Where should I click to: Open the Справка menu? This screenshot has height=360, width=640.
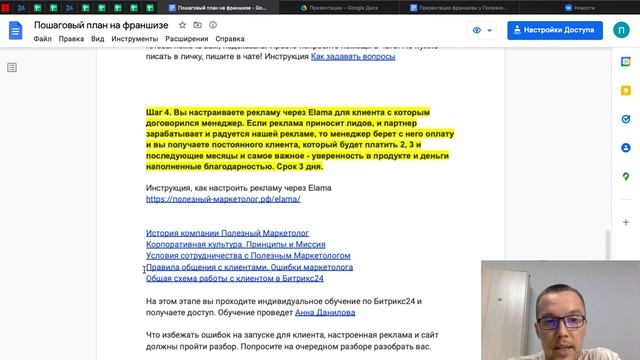pyautogui.click(x=230, y=39)
